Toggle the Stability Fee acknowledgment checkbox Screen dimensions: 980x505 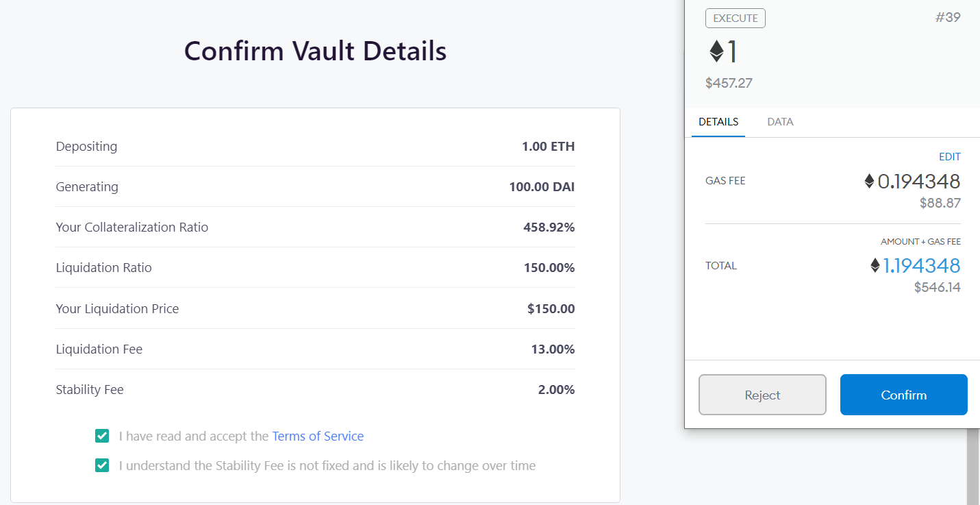(102, 466)
